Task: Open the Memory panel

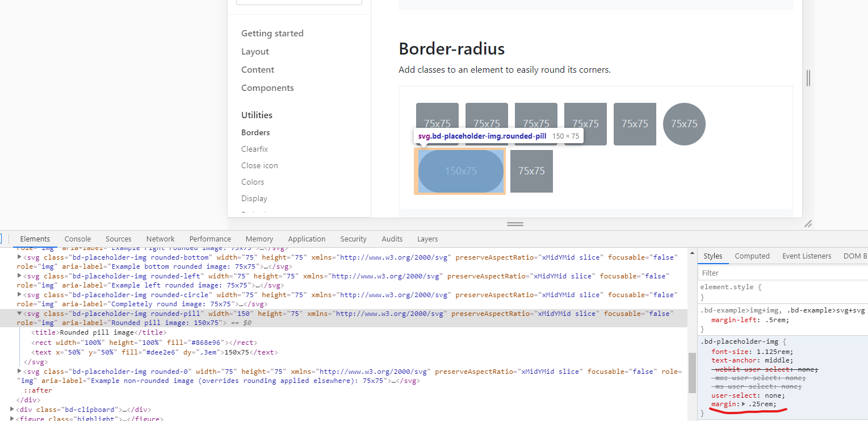Action: point(259,239)
